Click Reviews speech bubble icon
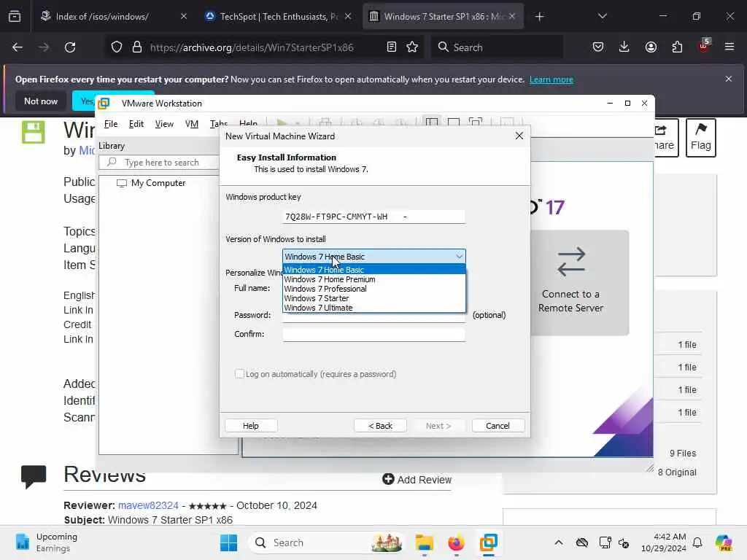 (34, 476)
